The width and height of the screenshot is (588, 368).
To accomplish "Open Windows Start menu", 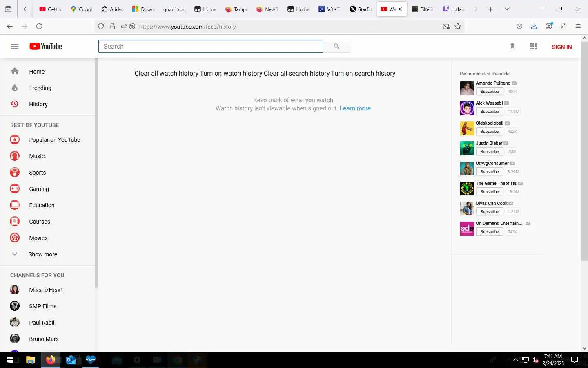I will coord(10,360).
